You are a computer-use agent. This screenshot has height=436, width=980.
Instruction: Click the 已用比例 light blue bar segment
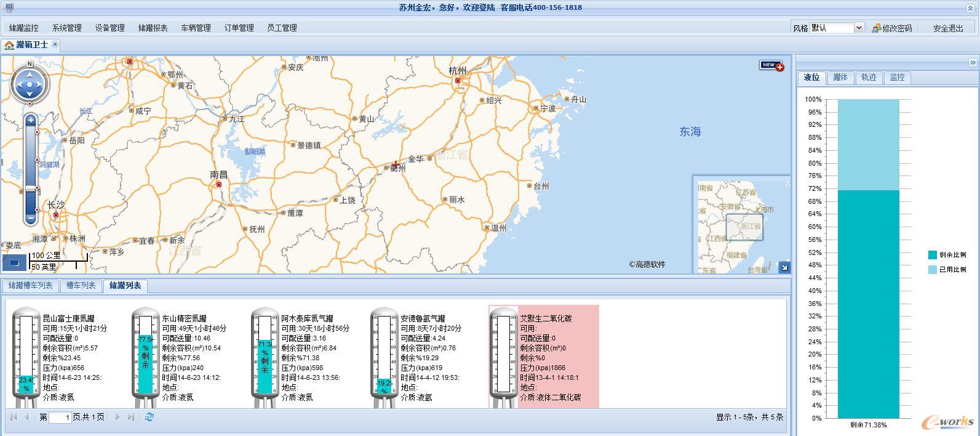point(868,145)
